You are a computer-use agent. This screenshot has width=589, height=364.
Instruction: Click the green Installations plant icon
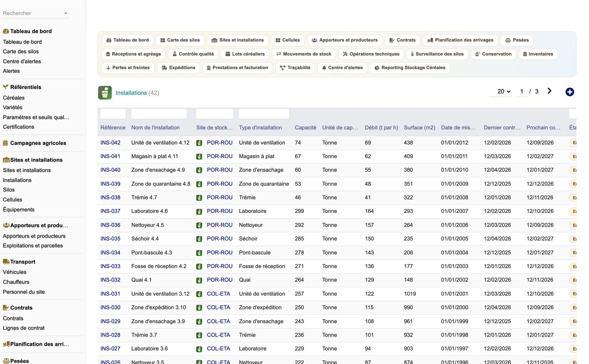click(x=105, y=93)
